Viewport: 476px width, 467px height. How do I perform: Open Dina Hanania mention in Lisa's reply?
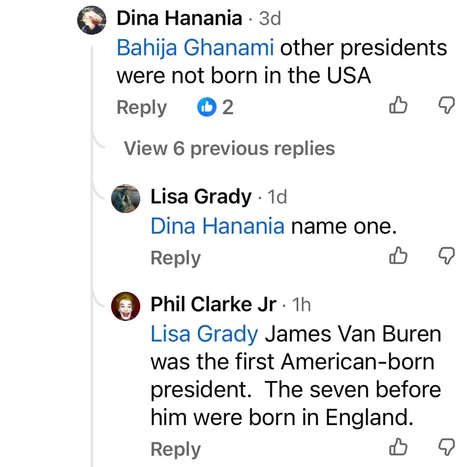point(217,226)
